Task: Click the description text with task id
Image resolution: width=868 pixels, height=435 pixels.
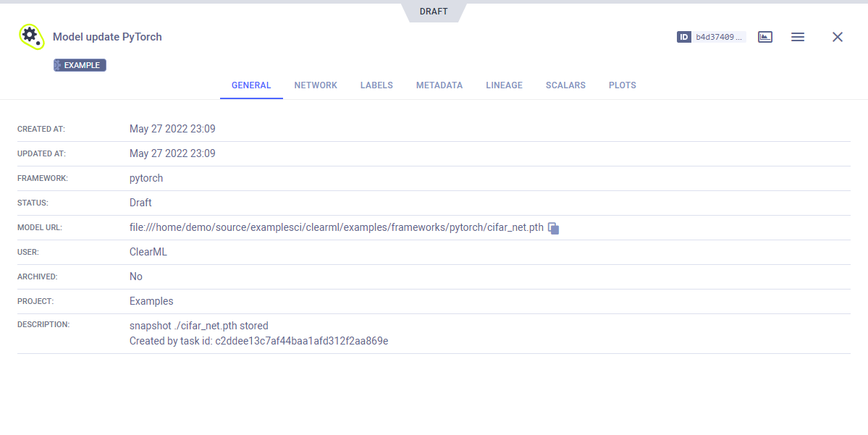Action: click(x=258, y=341)
